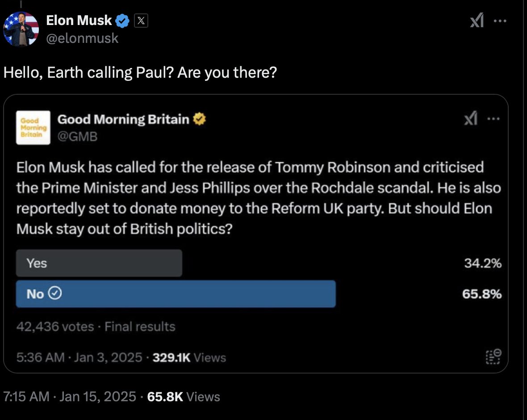
Task: Click the X affiliation badge beside Elon Musk
Action: click(141, 21)
